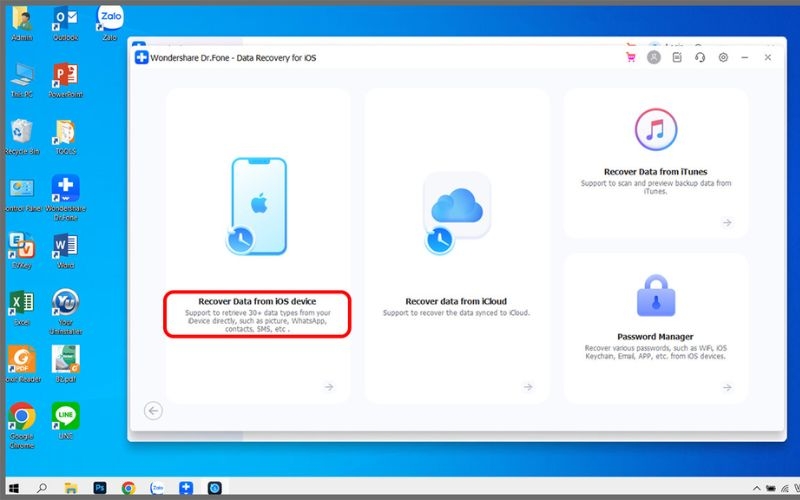Click arrow on Password Manager card
The height and width of the screenshot is (500, 800).
[727, 387]
